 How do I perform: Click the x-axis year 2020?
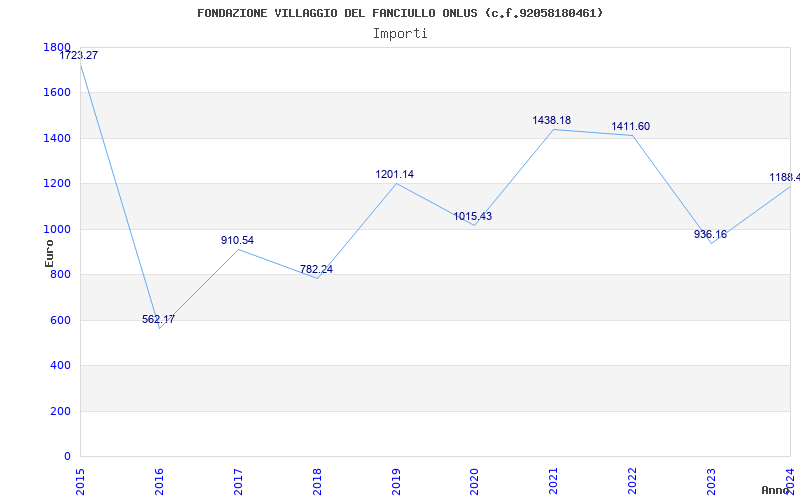pyautogui.click(x=474, y=481)
